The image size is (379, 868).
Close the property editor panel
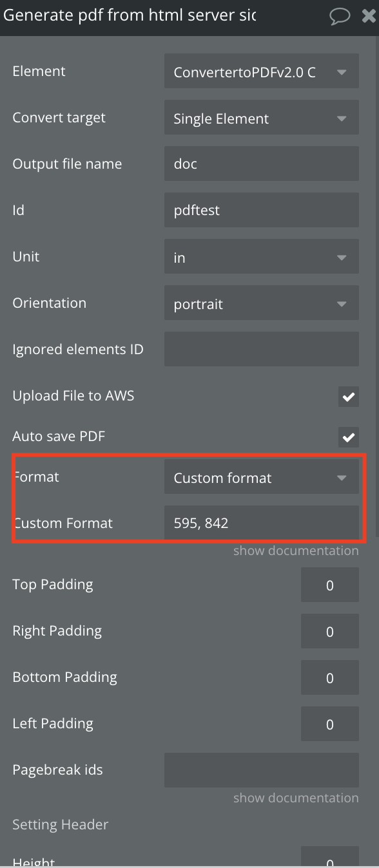[x=368, y=17]
